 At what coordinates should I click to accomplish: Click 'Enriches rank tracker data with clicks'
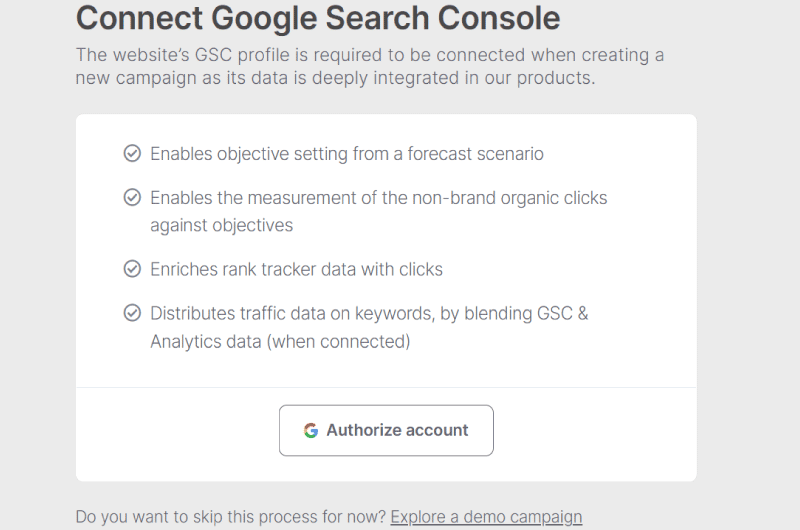[296, 269]
